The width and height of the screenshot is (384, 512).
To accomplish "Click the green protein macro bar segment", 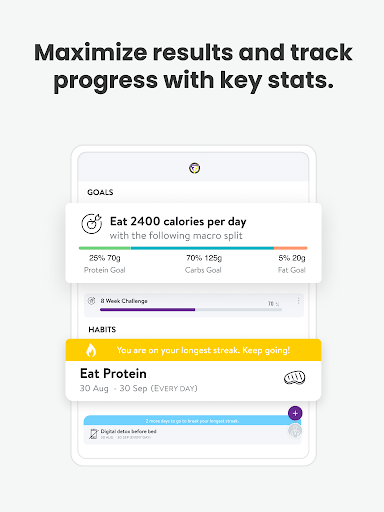I will pyautogui.click(x=105, y=248).
